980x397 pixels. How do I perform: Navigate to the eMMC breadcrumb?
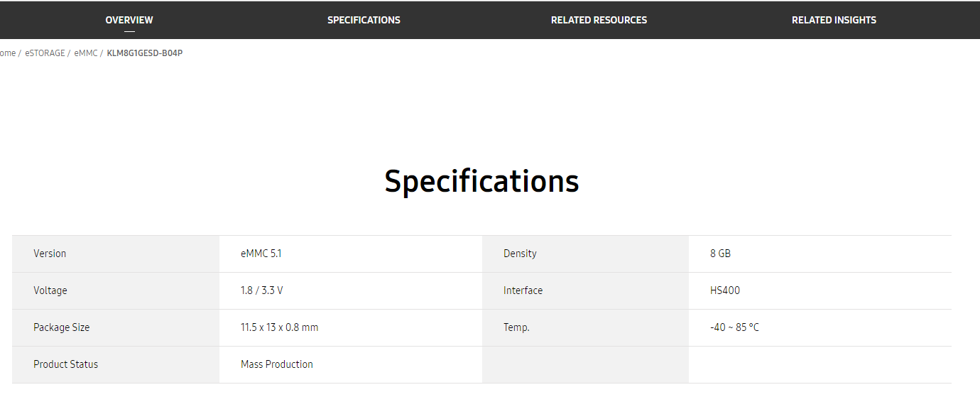pyautogui.click(x=86, y=53)
